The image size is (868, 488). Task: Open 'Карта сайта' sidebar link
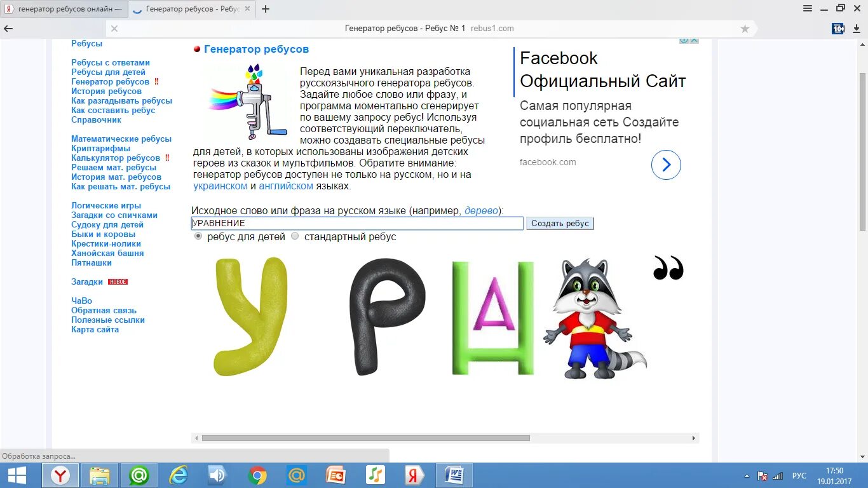tap(95, 329)
